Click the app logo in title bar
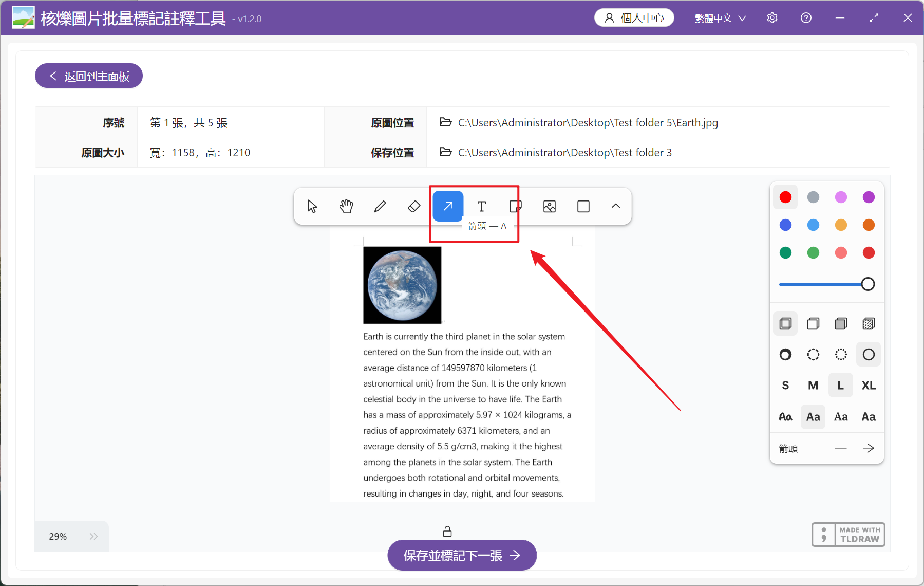 (x=23, y=17)
